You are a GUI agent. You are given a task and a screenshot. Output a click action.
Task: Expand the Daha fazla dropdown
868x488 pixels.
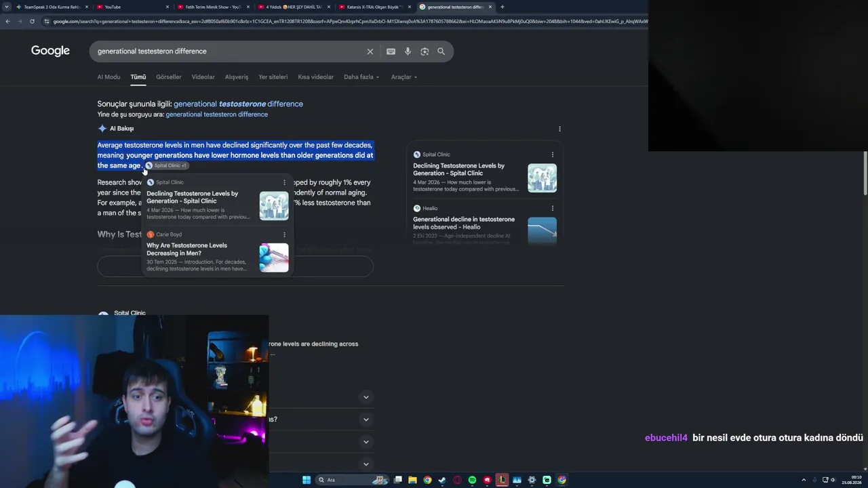pyautogui.click(x=361, y=77)
